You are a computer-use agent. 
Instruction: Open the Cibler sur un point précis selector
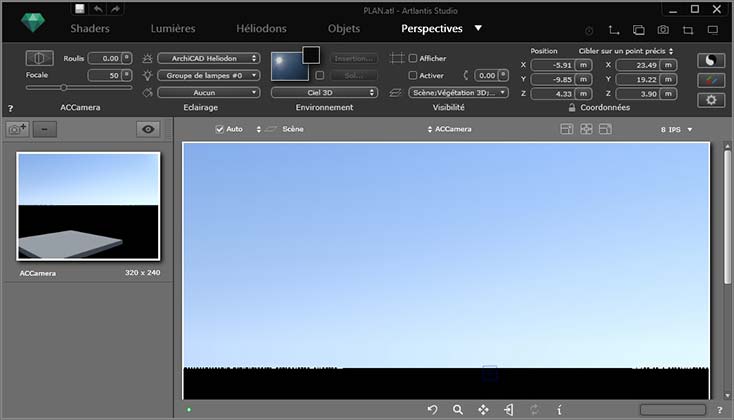tap(625, 51)
